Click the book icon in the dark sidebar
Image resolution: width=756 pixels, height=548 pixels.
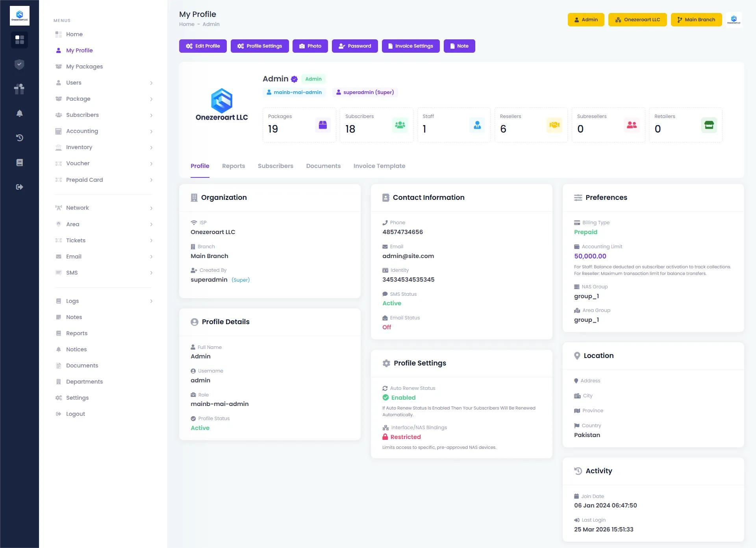(19, 162)
